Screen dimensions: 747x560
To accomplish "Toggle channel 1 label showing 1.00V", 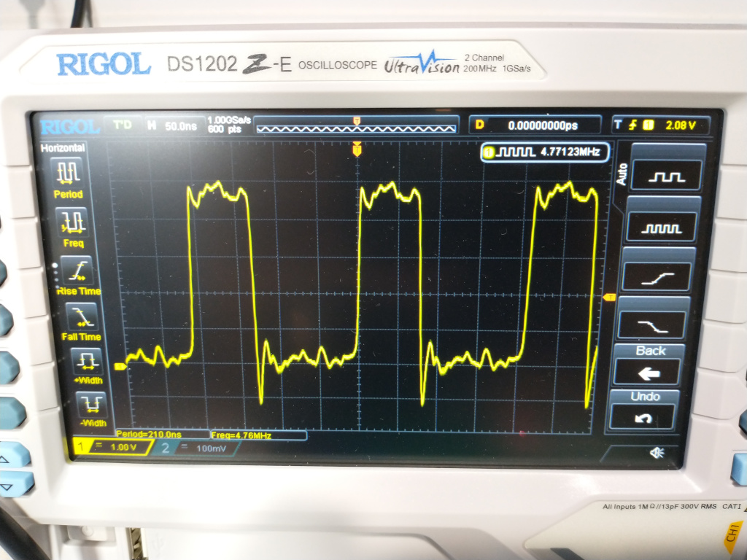I will point(109,447).
